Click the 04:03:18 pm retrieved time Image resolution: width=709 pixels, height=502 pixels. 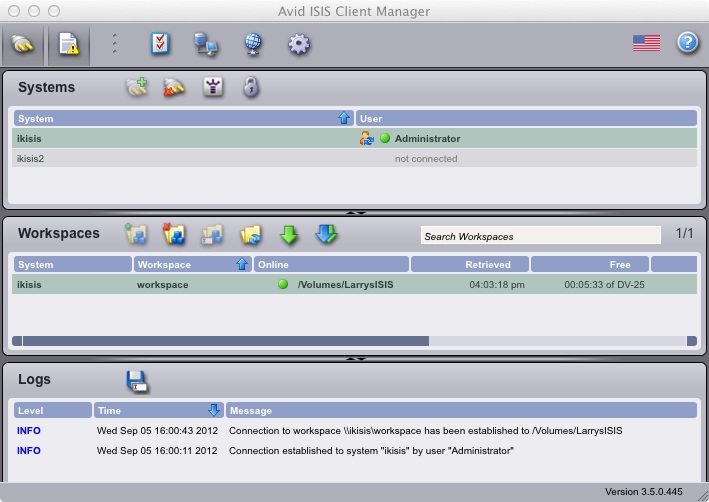point(497,285)
